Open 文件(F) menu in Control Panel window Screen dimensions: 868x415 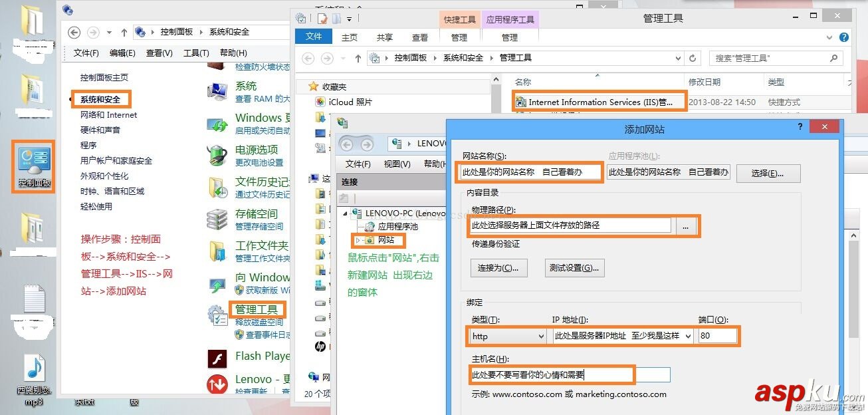(86, 53)
